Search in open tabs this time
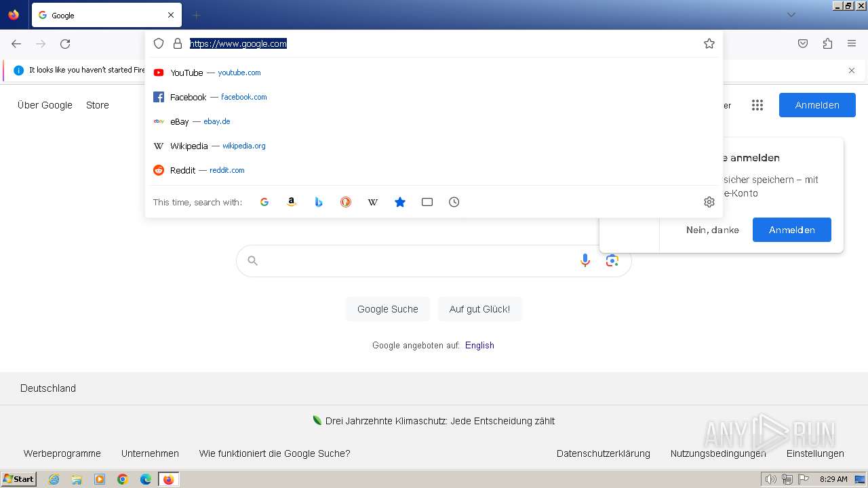Image resolution: width=868 pixels, height=488 pixels. [x=427, y=202]
